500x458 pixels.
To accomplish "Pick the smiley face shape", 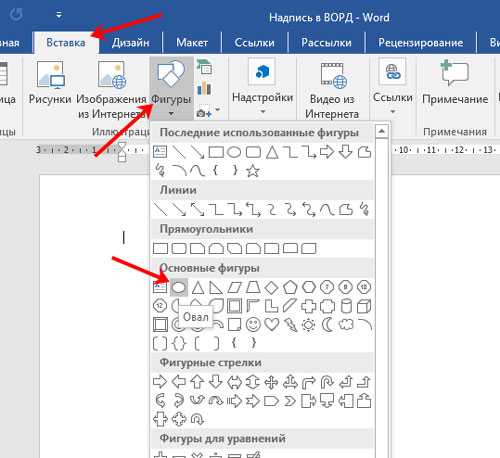I will [253, 324].
